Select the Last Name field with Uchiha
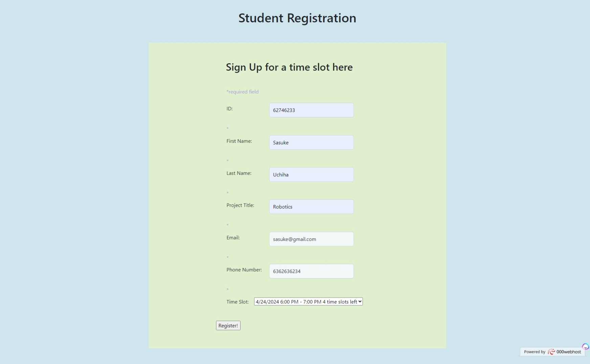The width and height of the screenshot is (590, 364). pyautogui.click(x=311, y=175)
